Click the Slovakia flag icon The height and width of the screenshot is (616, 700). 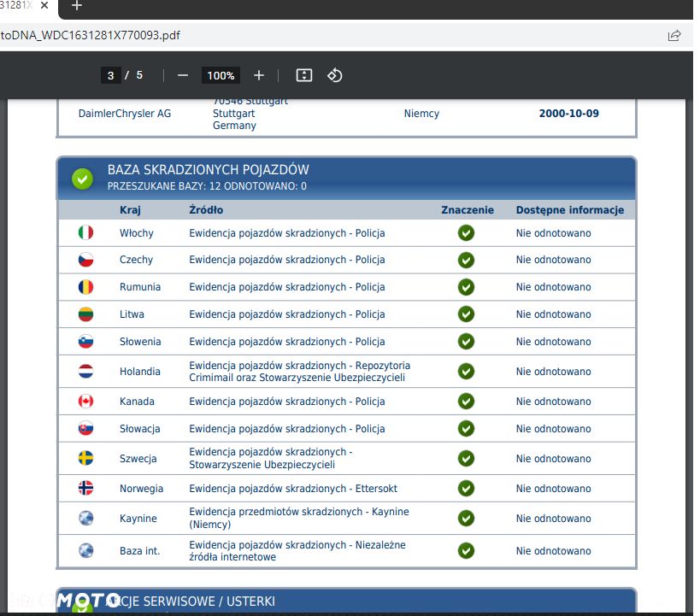[85, 428]
